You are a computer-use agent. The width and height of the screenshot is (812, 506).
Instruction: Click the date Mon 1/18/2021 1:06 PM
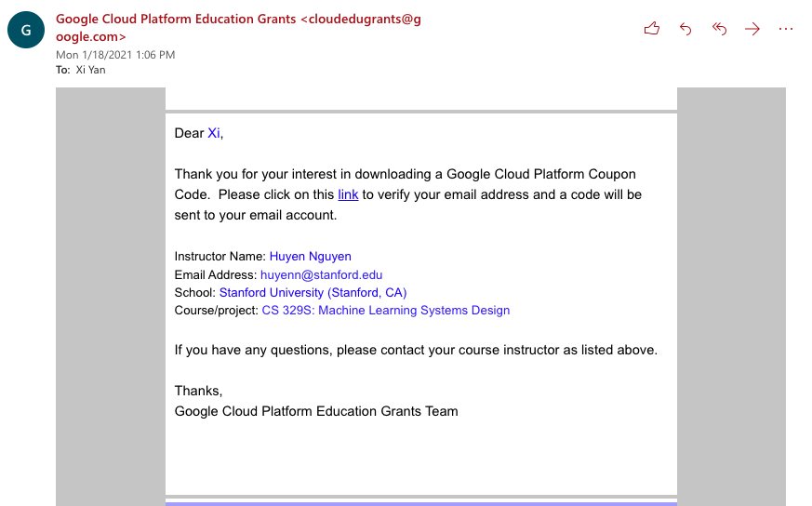point(115,55)
